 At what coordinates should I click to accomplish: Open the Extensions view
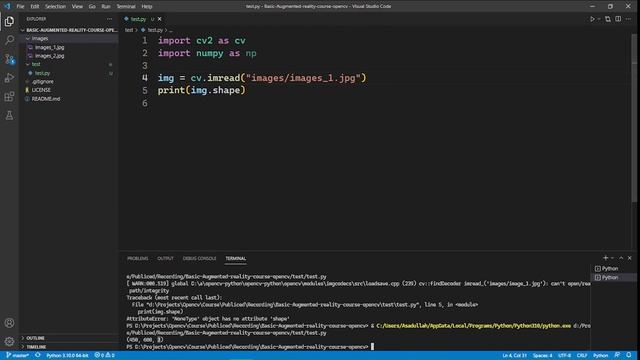pyautogui.click(x=9, y=96)
